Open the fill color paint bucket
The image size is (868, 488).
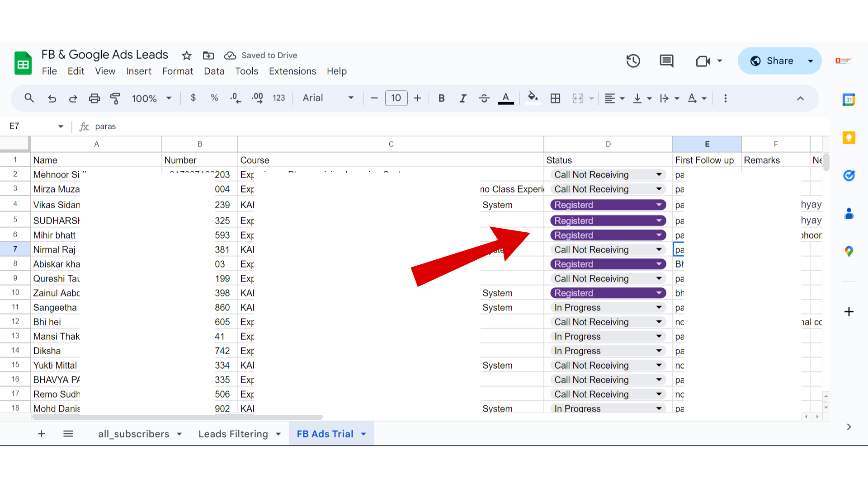tap(533, 98)
